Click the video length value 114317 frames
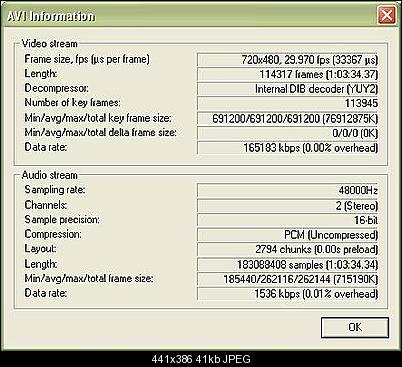 [x=288, y=74]
